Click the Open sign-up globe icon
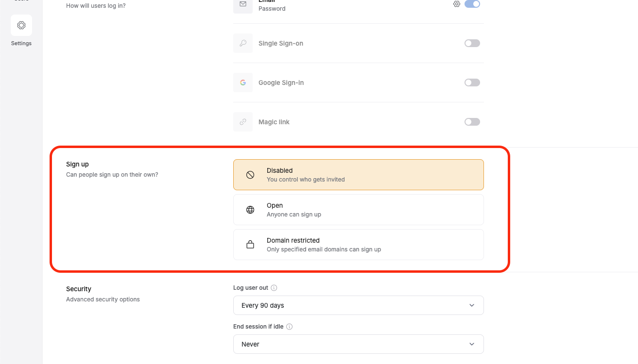638x364 pixels. [x=250, y=209]
